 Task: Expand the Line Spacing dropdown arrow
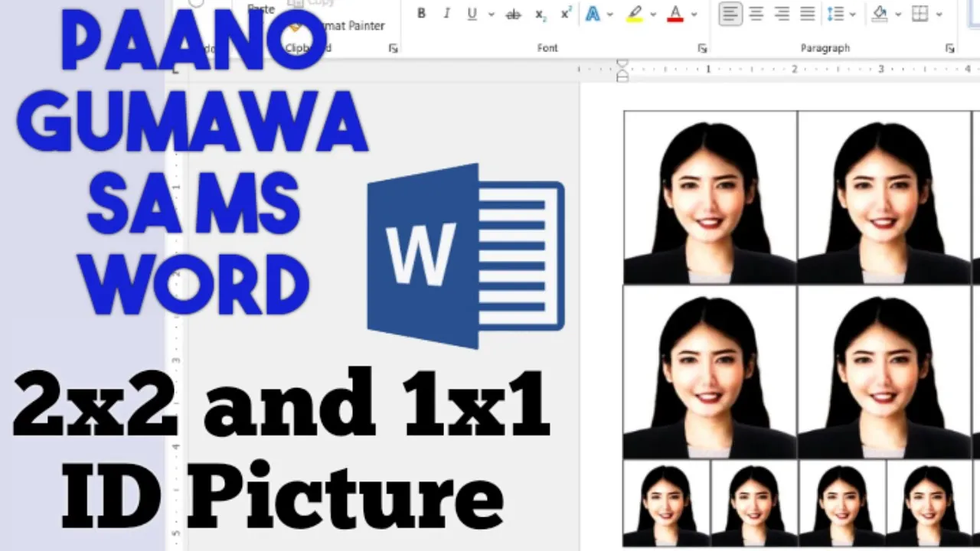(852, 14)
